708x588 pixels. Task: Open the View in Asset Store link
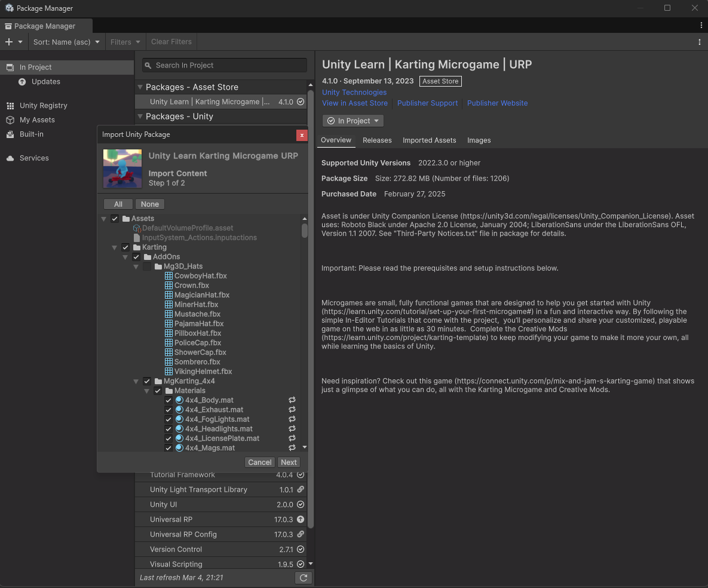tap(355, 103)
